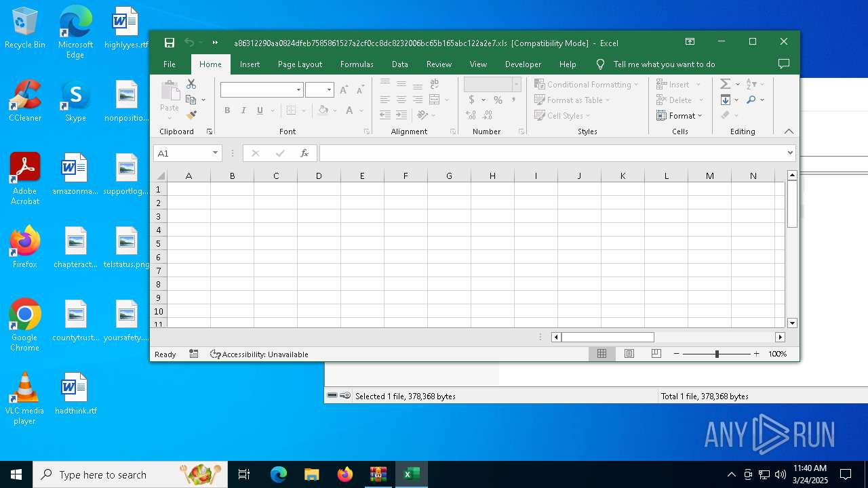Click the Excel icon in the taskbar
Screen dimensions: 868x488
[411, 474]
